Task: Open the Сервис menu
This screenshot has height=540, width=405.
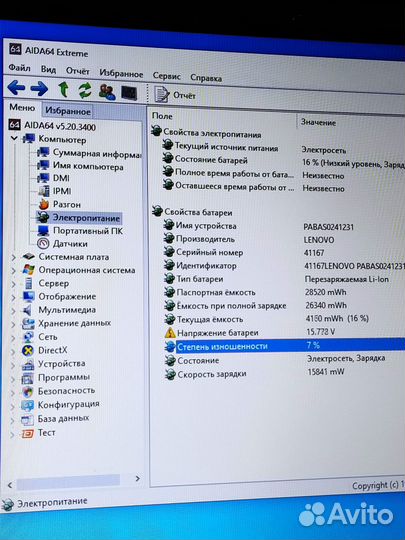Action: pyautogui.click(x=166, y=76)
